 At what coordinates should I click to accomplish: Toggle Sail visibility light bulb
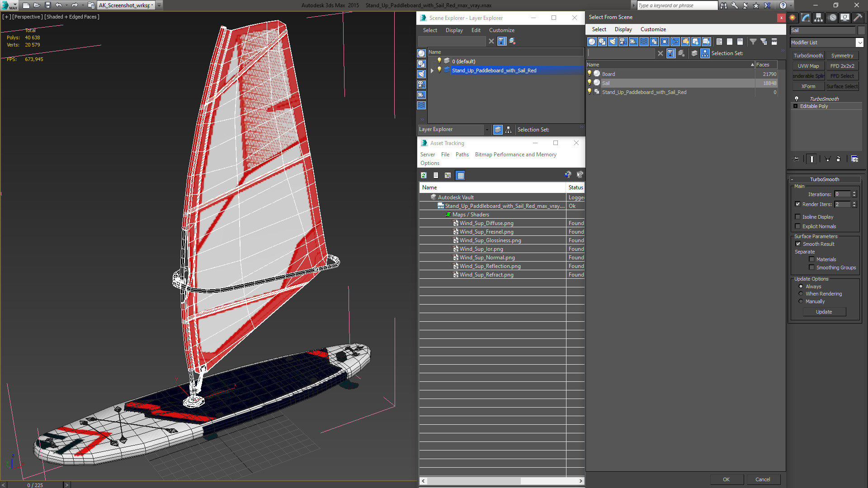[589, 83]
